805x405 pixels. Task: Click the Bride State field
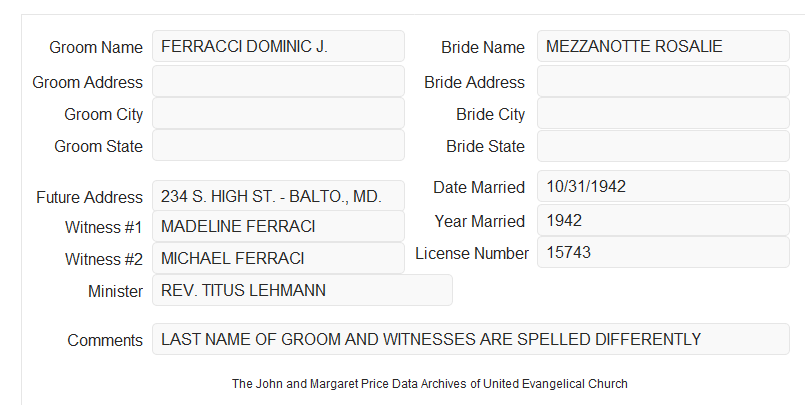click(663, 146)
